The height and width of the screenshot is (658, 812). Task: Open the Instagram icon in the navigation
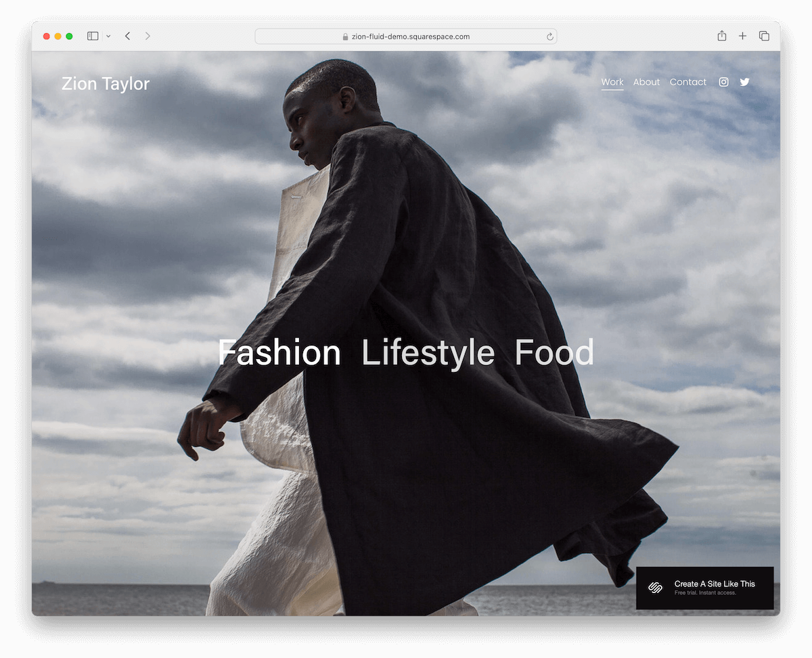pyautogui.click(x=723, y=82)
